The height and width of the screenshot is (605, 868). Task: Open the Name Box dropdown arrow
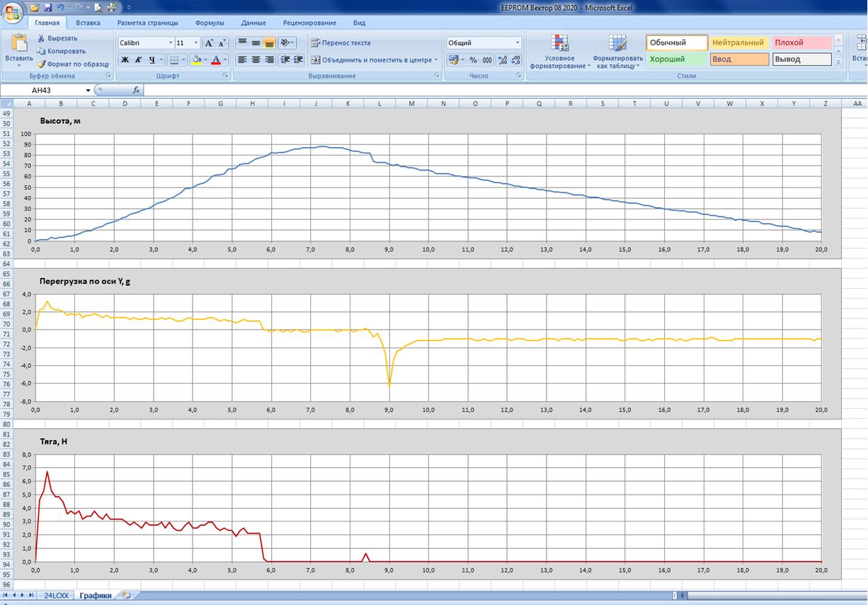click(88, 91)
